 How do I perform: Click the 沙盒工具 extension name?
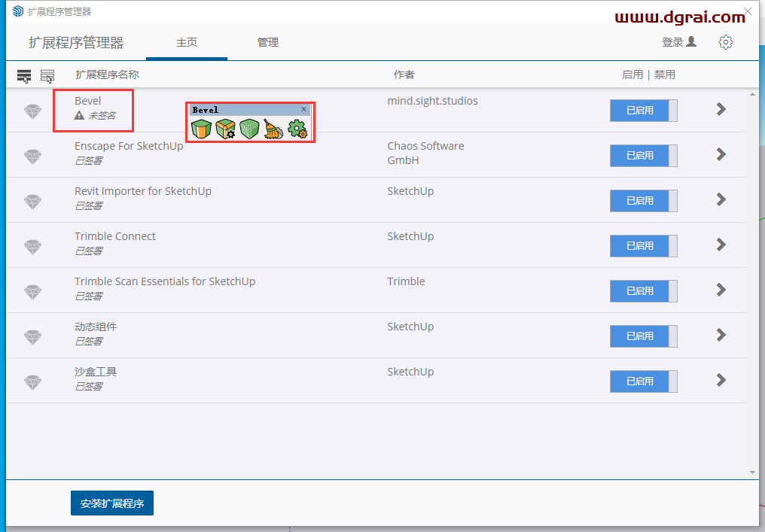(x=96, y=372)
